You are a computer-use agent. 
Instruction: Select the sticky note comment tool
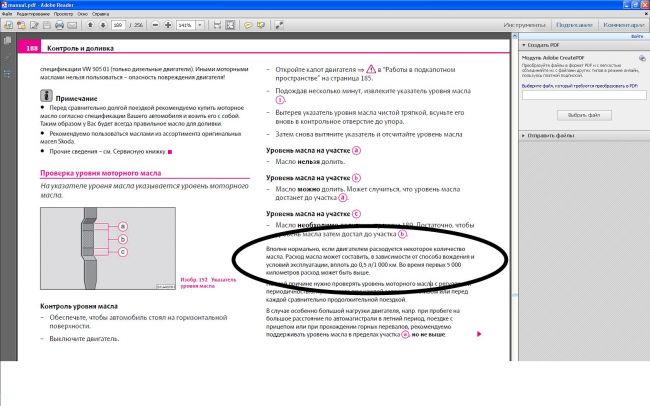click(x=248, y=25)
